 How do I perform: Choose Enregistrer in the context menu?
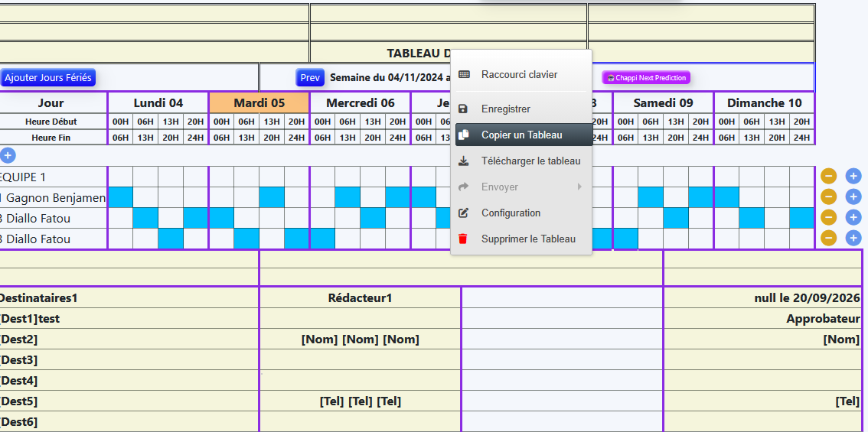(x=521, y=109)
